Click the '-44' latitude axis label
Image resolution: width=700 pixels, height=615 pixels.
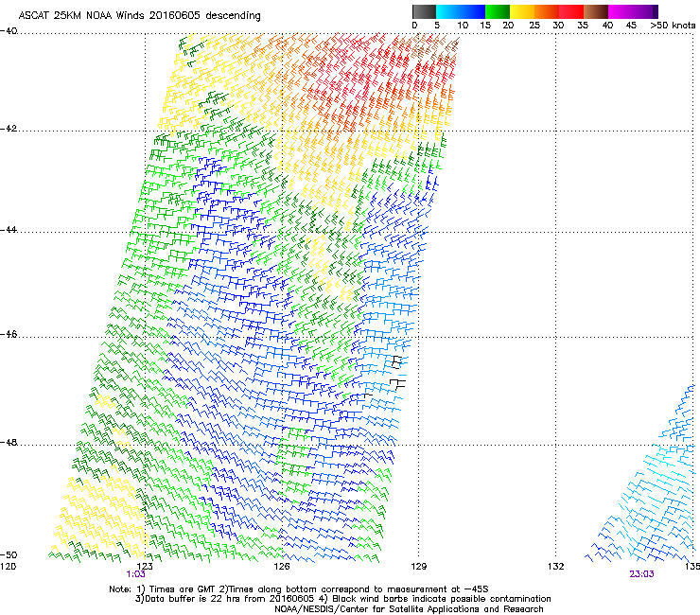click(9, 230)
